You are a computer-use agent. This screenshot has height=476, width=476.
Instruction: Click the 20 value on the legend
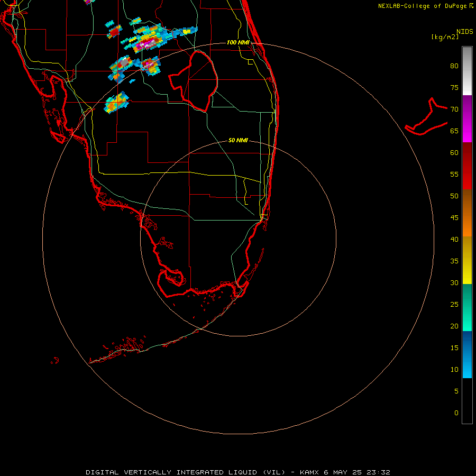click(x=454, y=326)
